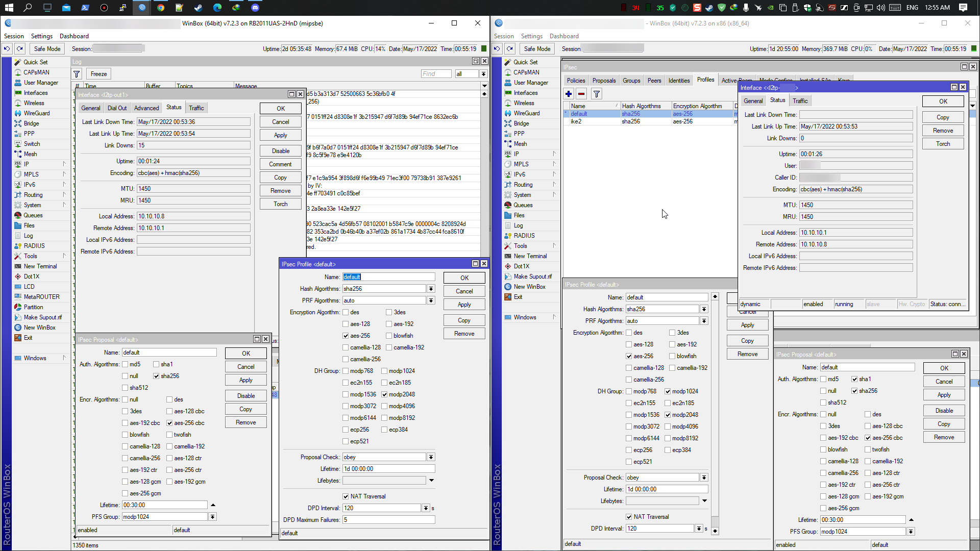Open PFS Group dropdown in left IPsec Proposal

point(212,517)
